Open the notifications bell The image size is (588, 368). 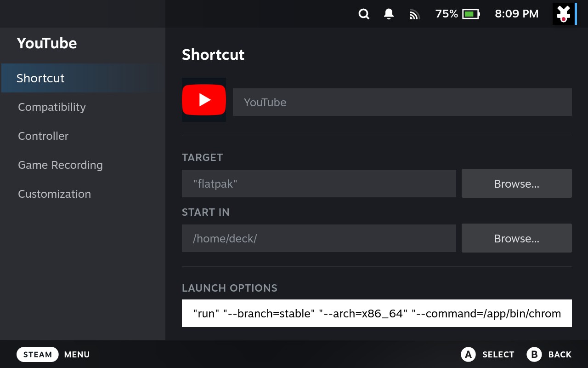point(389,14)
